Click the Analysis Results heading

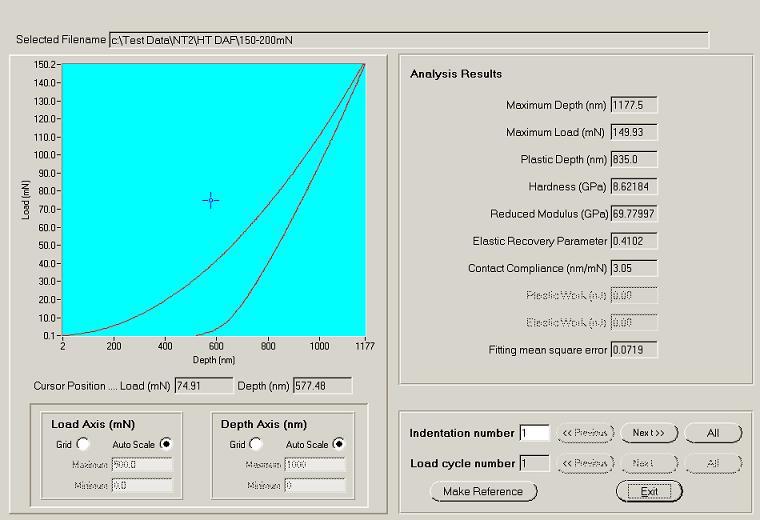(456, 74)
